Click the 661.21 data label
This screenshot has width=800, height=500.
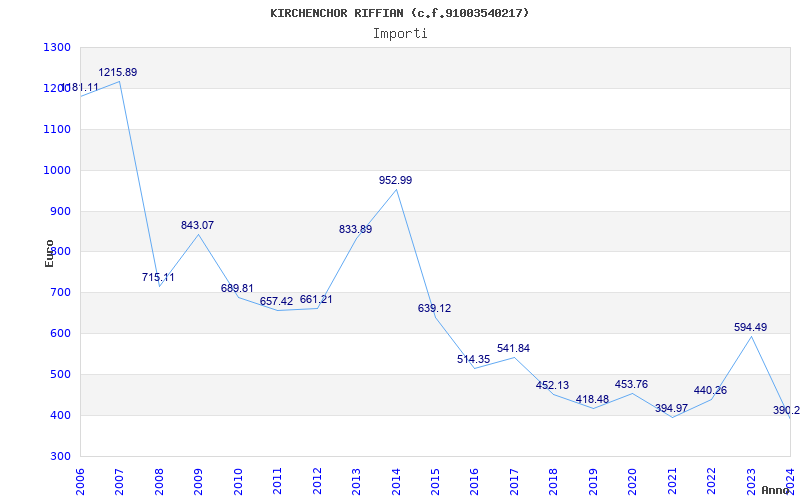tap(316, 299)
